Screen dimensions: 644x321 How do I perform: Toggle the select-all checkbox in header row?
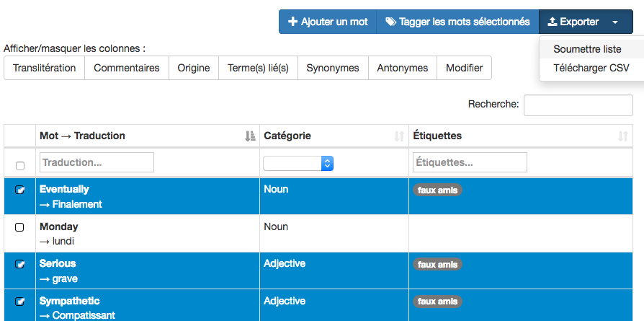click(x=20, y=165)
